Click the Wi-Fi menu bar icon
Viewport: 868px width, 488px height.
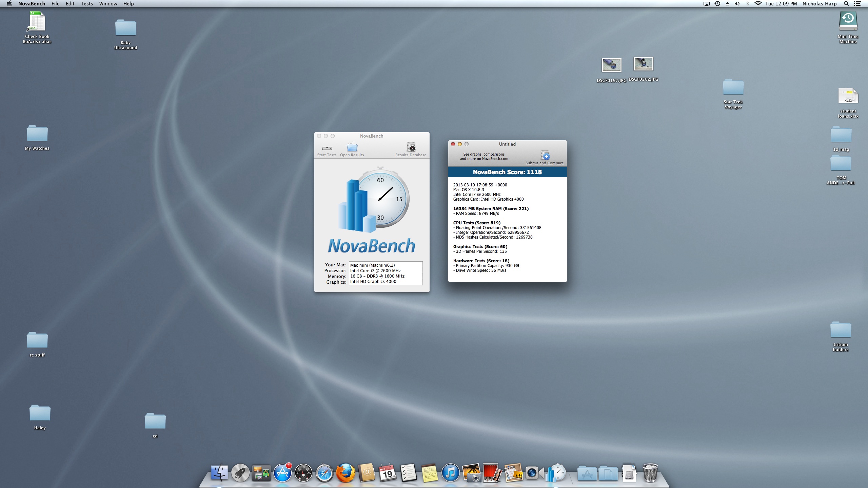758,4
